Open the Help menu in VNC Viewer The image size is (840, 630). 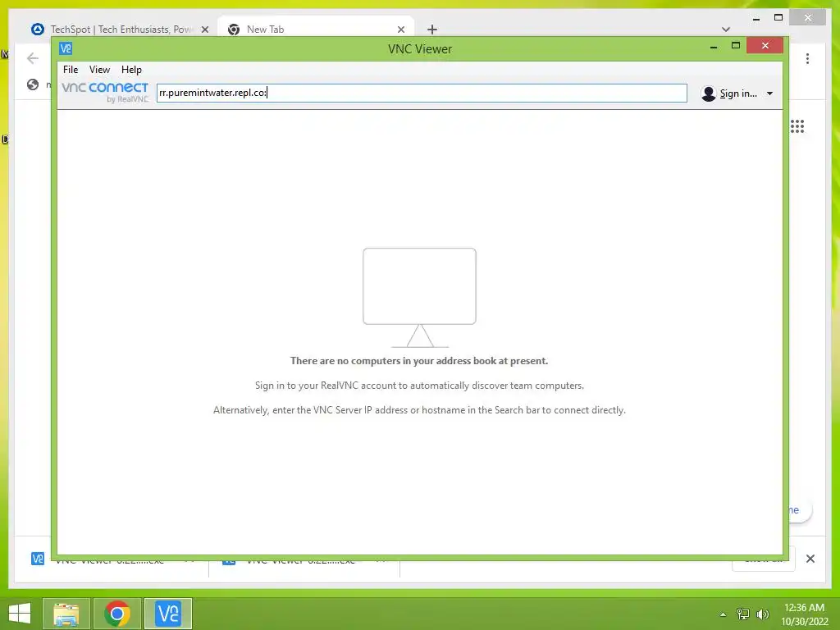[x=131, y=70]
